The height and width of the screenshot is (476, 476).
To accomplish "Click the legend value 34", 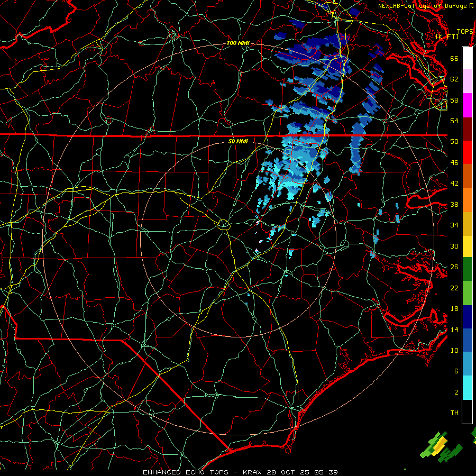I will (x=454, y=225).
